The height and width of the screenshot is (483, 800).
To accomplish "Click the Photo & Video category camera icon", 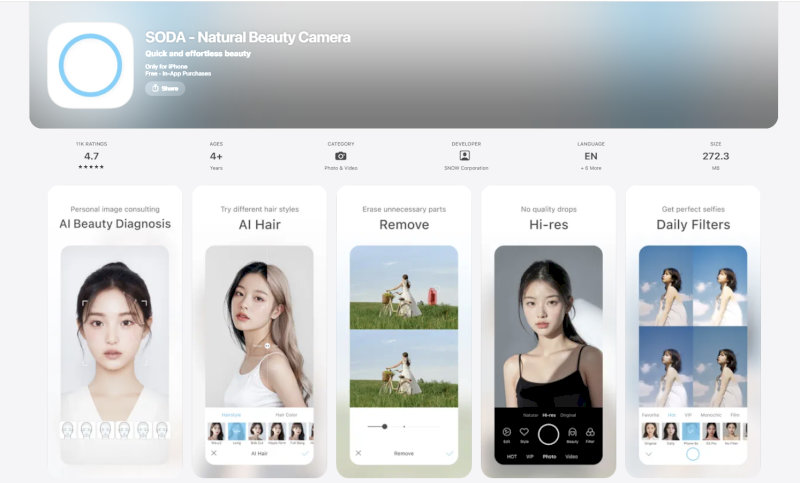I will (x=341, y=156).
